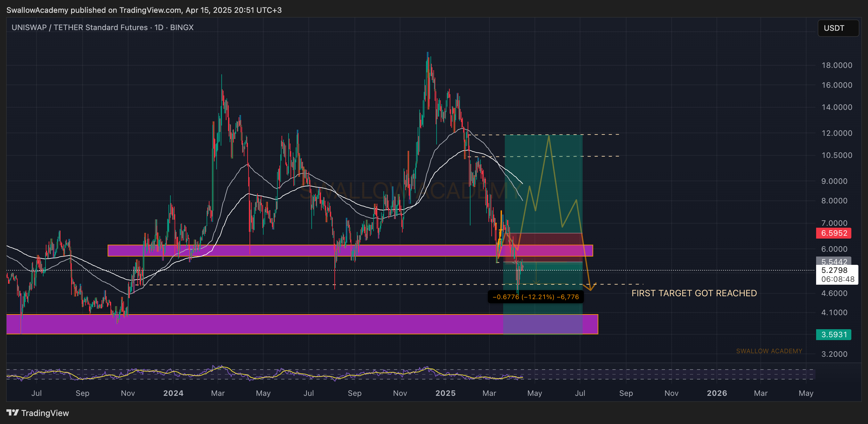
Task: Click the red 6.5952 price label
Action: click(834, 233)
